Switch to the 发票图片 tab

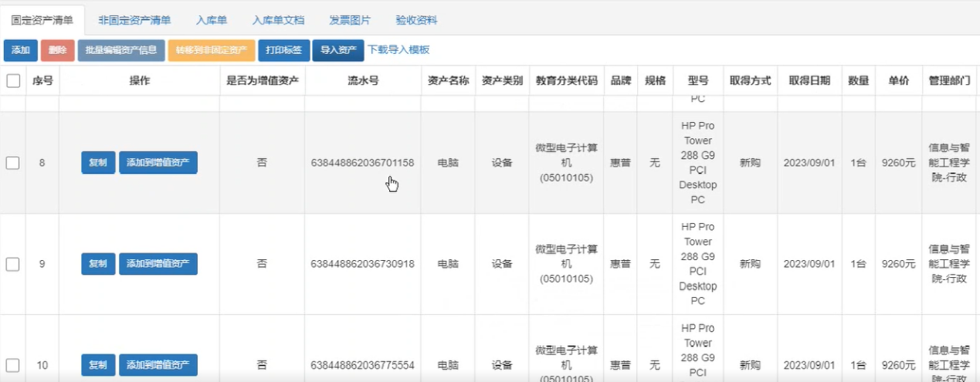click(x=350, y=20)
